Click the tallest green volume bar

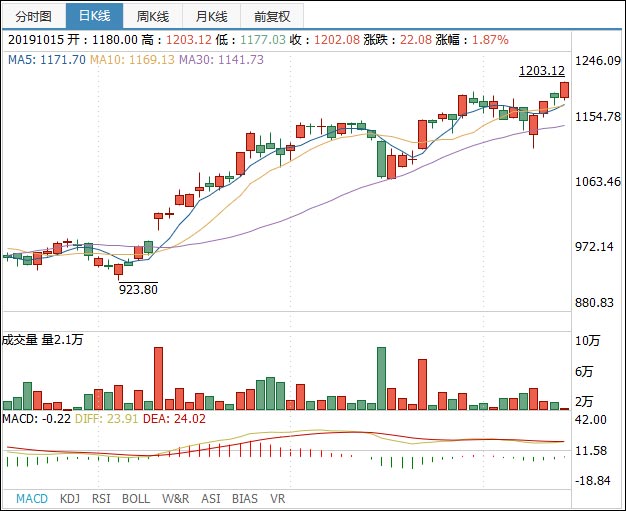(381, 378)
